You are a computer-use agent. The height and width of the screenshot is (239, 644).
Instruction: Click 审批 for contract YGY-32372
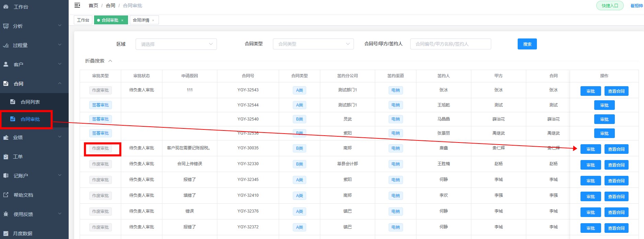590,228
